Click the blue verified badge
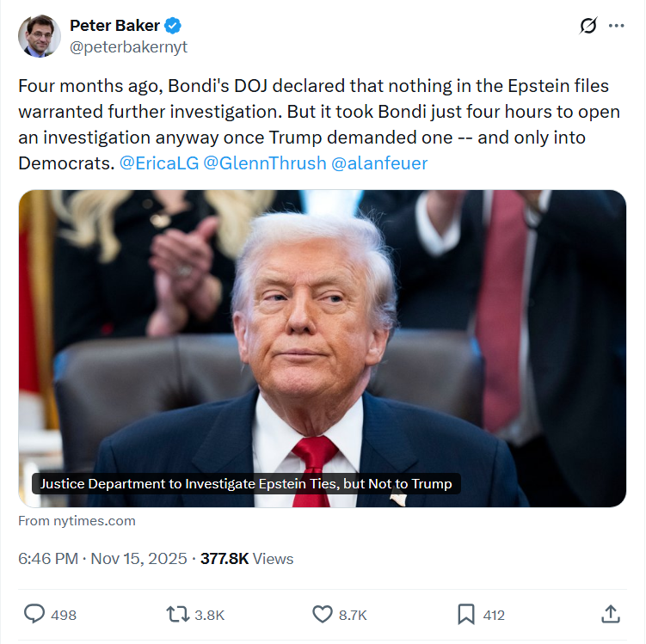This screenshot has height=644, width=646. point(173,26)
